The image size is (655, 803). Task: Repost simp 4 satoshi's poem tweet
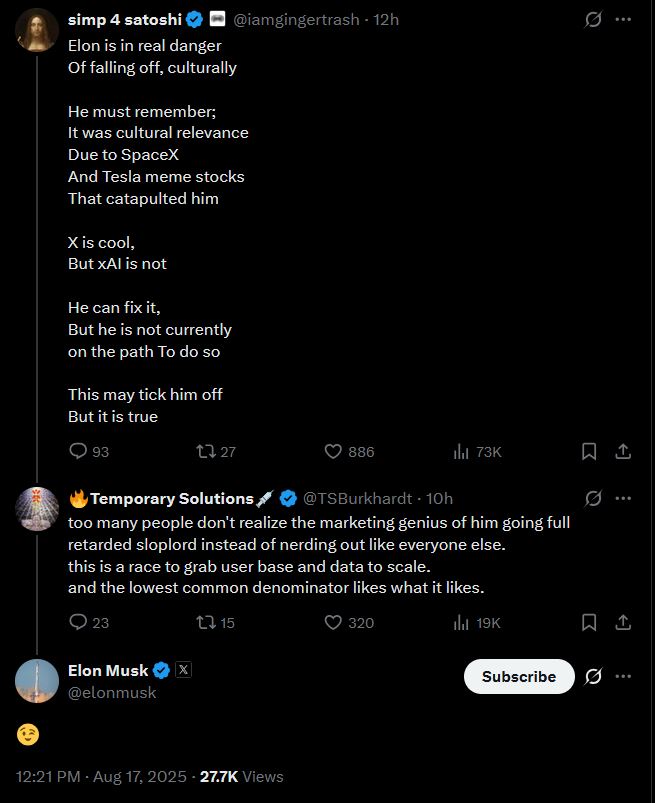tap(206, 451)
